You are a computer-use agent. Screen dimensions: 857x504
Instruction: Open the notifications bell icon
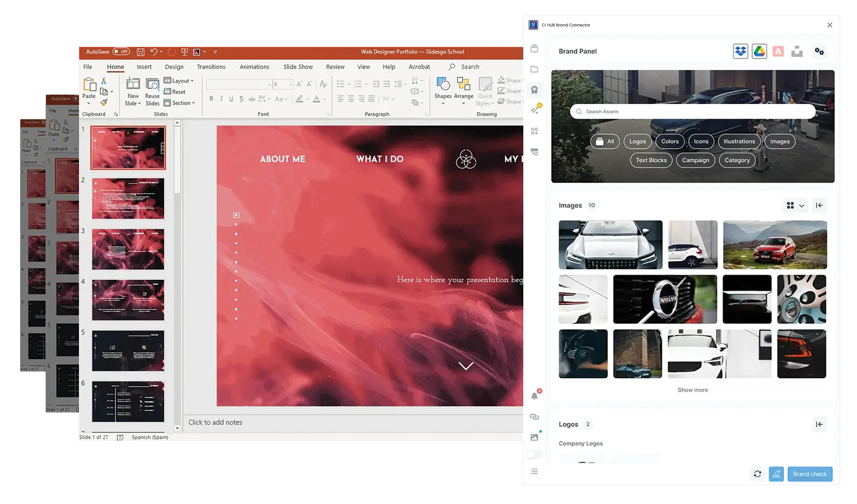click(534, 396)
